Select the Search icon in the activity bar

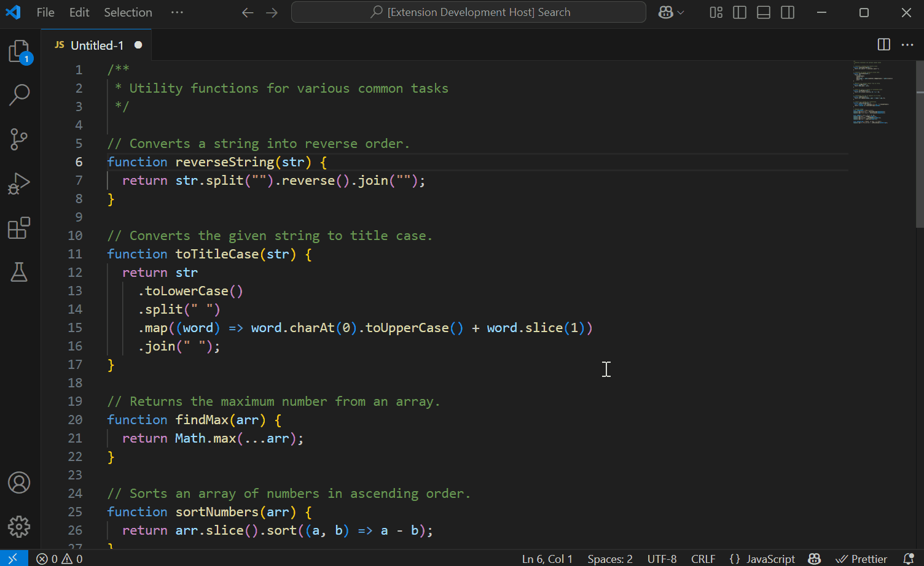click(18, 95)
